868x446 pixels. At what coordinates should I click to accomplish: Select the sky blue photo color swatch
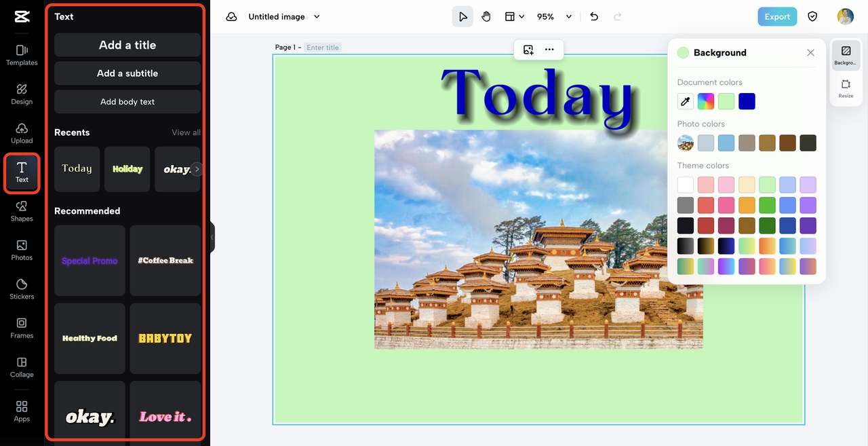[x=726, y=143]
